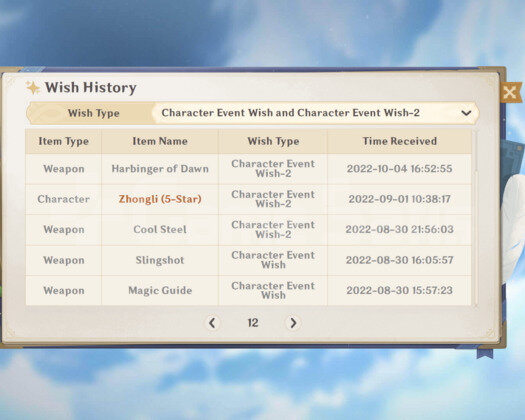The width and height of the screenshot is (525, 420).
Task: Open the Character Event Wish selection box
Action: 316,113
